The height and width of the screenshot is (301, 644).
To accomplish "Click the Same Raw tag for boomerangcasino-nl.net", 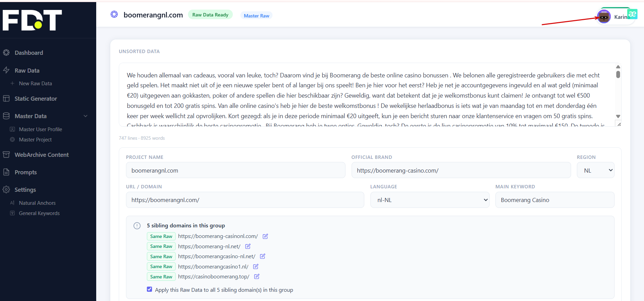I will pyautogui.click(x=161, y=256).
